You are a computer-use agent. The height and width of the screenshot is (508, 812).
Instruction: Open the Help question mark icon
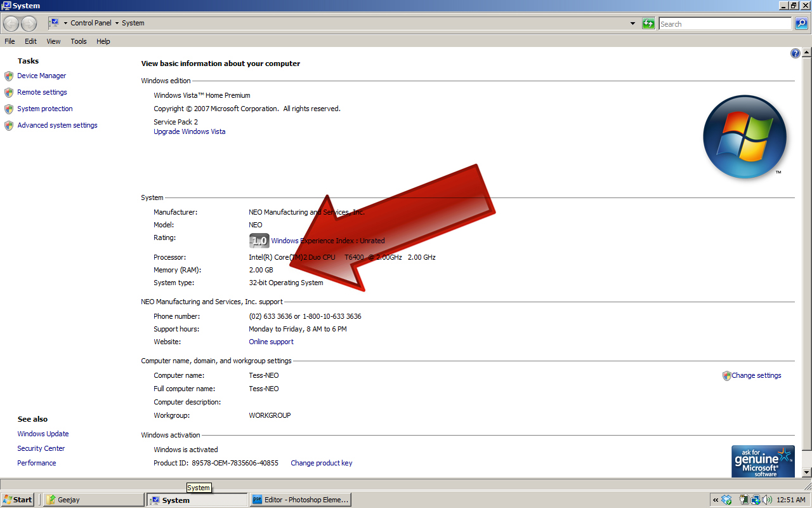tap(795, 53)
